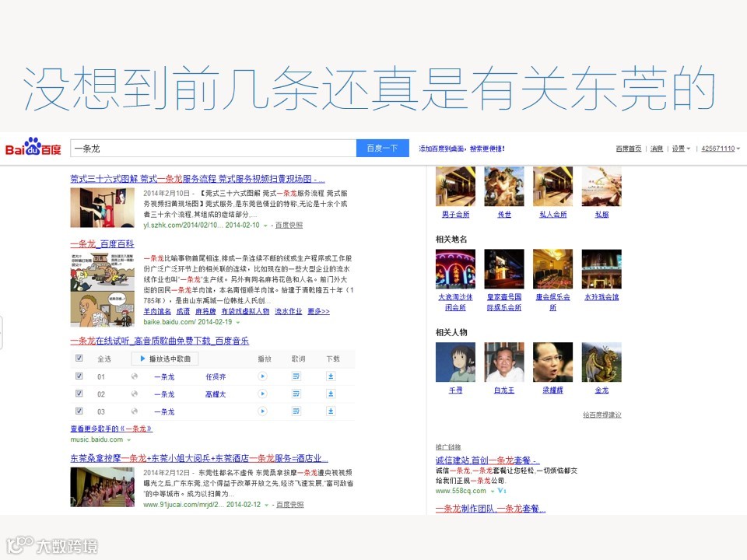Play song 03 一条龙

(x=262, y=411)
